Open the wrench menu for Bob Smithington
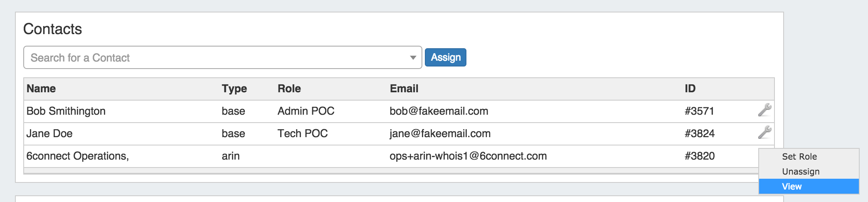The height and width of the screenshot is (202, 868). click(x=764, y=110)
